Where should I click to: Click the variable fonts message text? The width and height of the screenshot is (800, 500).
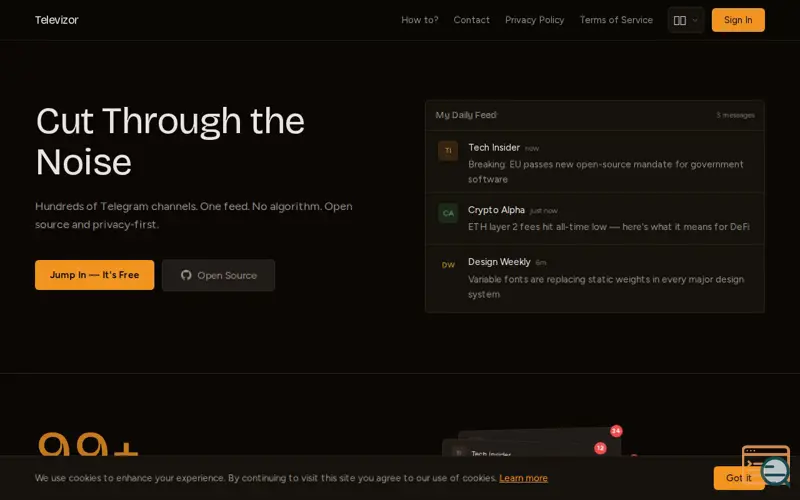coord(606,287)
